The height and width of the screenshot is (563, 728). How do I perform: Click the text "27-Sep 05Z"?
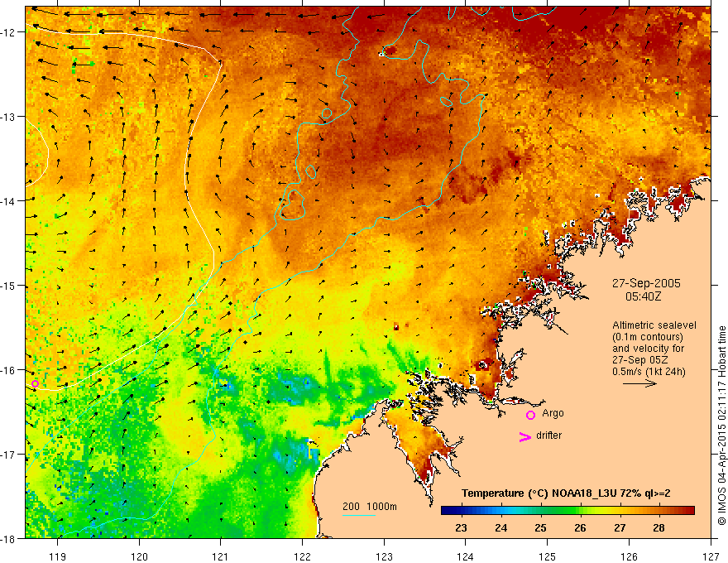(639, 360)
